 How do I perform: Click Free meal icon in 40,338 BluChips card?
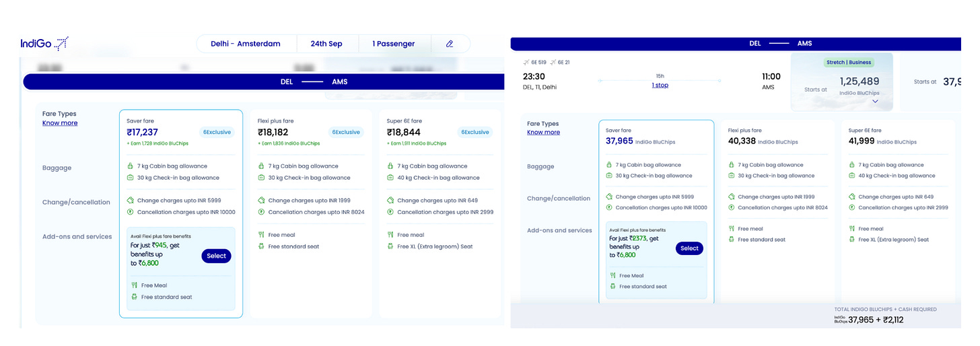[731, 229]
